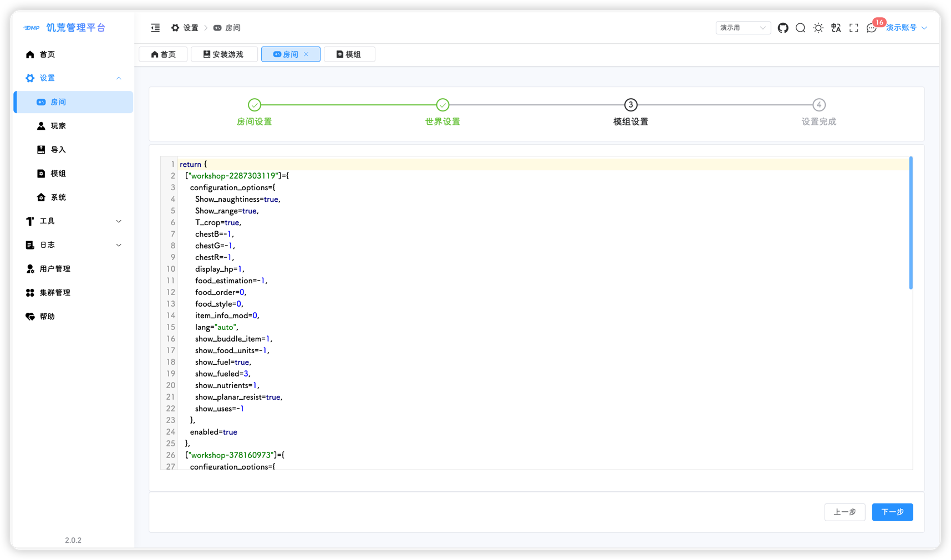This screenshot has height=560, width=951.
Task: Click the 下一步 button
Action: tap(892, 512)
